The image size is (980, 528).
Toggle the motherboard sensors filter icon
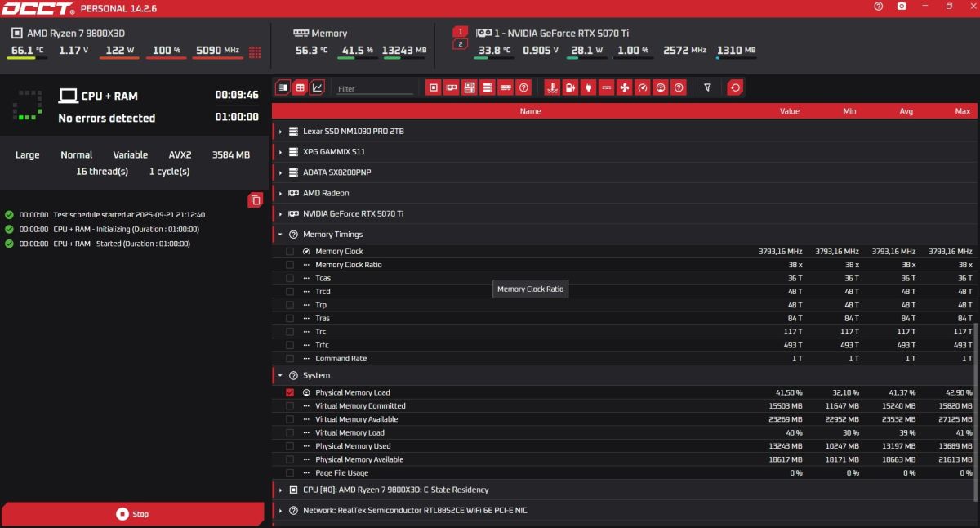pyautogui.click(x=470, y=87)
